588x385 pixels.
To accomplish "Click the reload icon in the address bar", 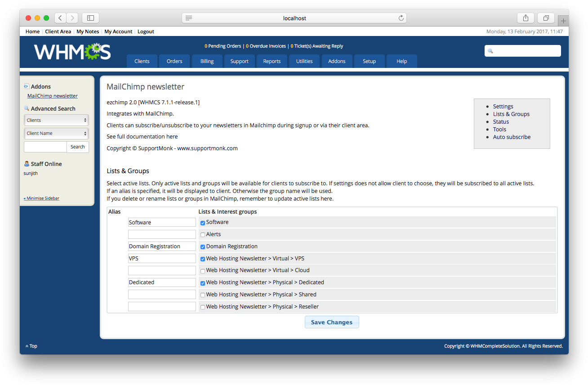I will click(401, 18).
